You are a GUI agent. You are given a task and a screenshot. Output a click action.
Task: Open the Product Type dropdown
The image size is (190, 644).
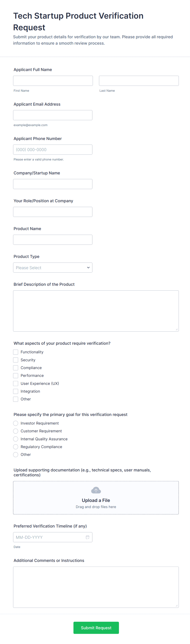pyautogui.click(x=53, y=268)
